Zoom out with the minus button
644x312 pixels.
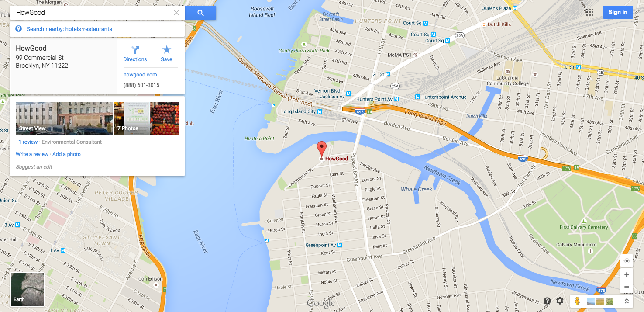coord(627,287)
